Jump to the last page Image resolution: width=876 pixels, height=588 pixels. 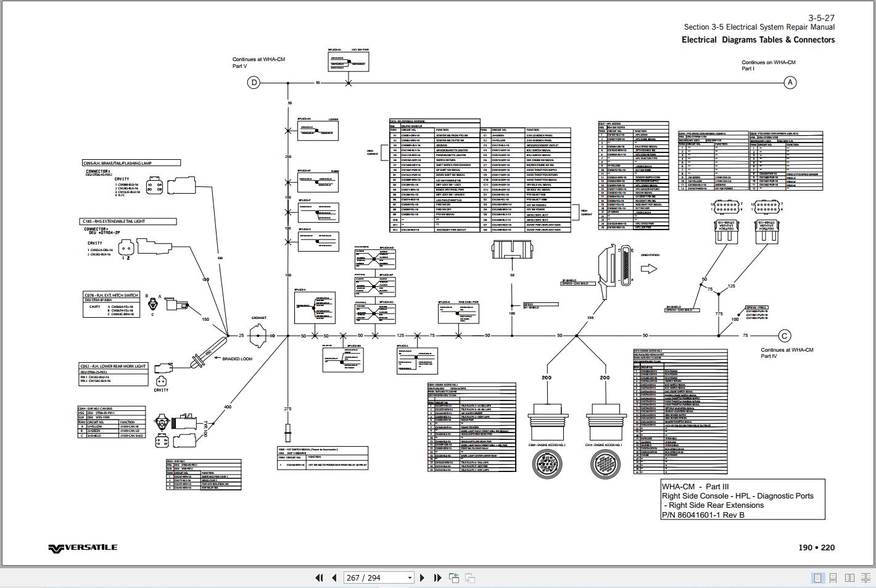(x=437, y=578)
